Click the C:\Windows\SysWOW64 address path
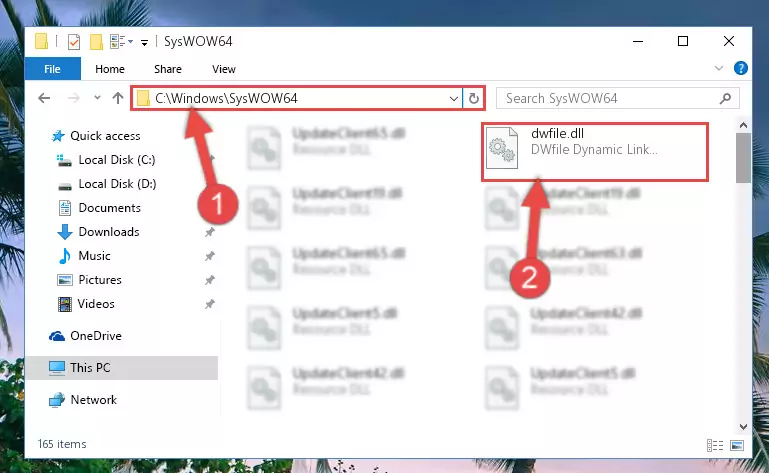This screenshot has height=473, width=769. click(x=226, y=98)
